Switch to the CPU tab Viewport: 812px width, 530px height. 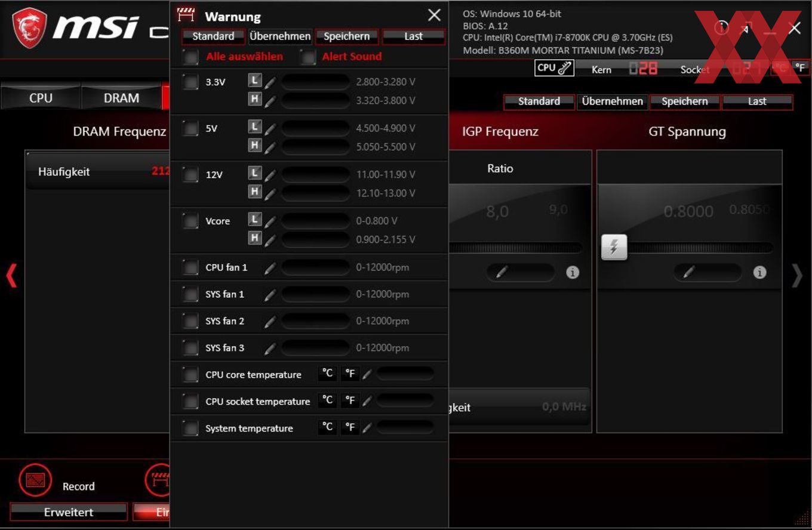point(41,98)
